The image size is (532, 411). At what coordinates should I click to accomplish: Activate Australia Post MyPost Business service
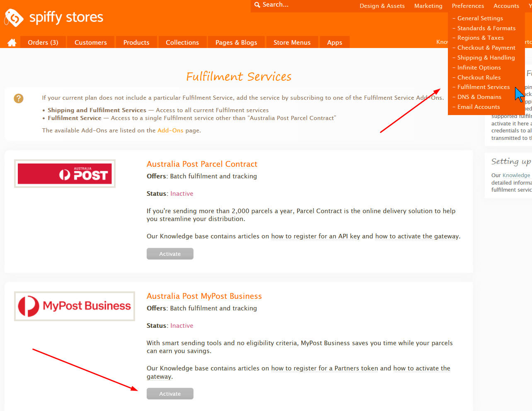(x=170, y=394)
